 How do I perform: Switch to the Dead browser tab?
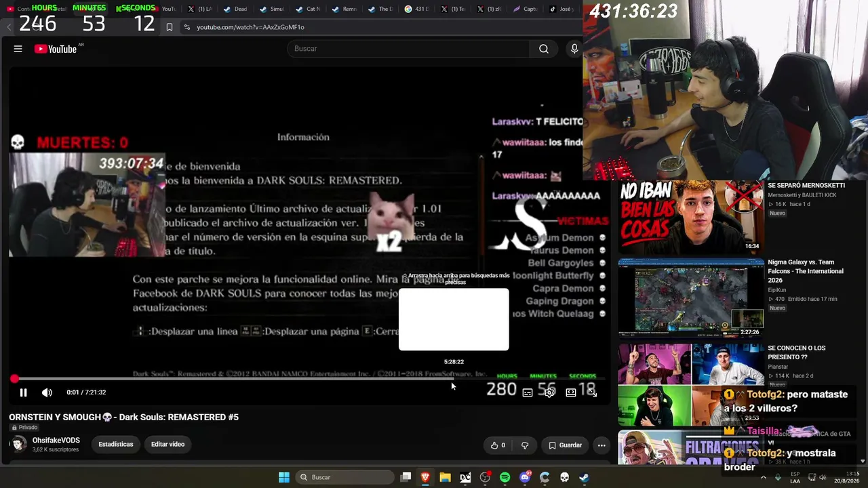235,9
